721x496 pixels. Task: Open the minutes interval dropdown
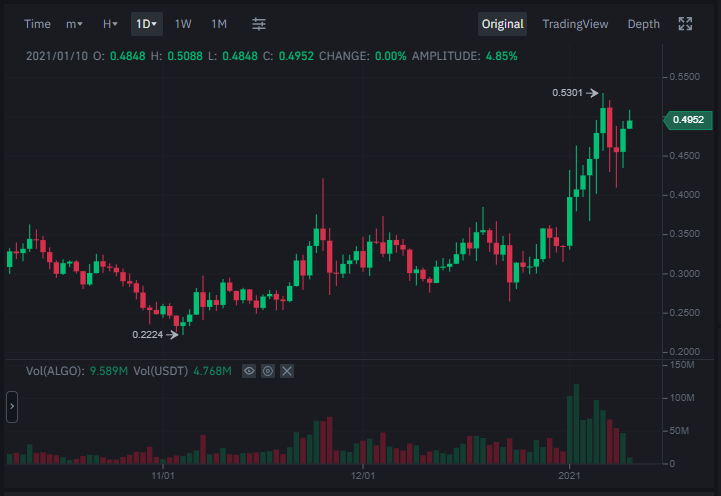(x=74, y=24)
